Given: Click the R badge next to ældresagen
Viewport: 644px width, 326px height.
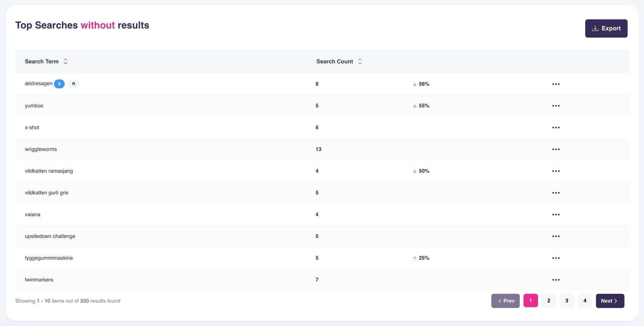Looking at the screenshot, I should coord(73,84).
